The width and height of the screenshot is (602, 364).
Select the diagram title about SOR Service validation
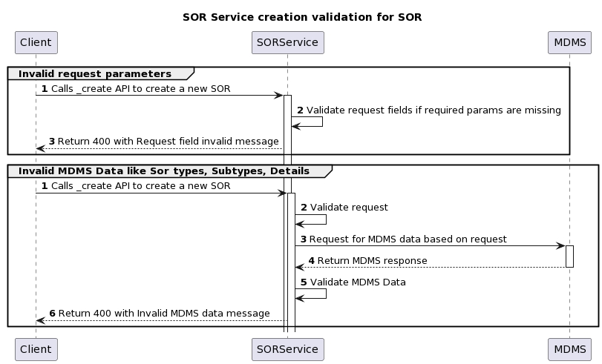[x=301, y=17]
